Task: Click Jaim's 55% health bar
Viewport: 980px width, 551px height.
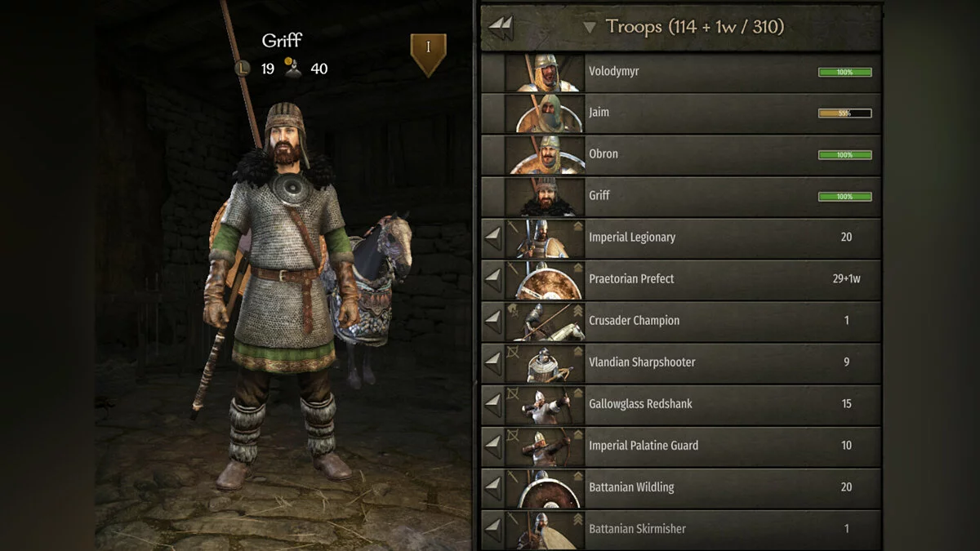Action: 844,113
